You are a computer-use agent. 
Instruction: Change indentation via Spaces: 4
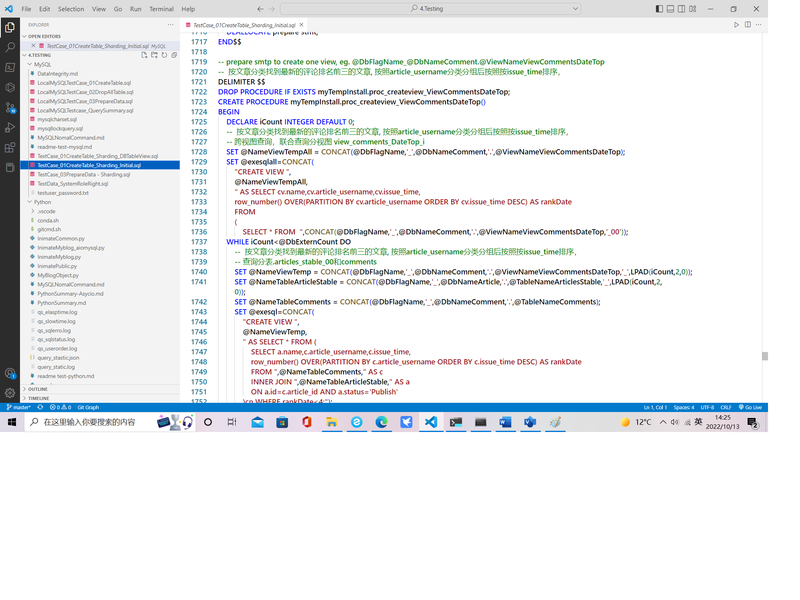pos(684,407)
